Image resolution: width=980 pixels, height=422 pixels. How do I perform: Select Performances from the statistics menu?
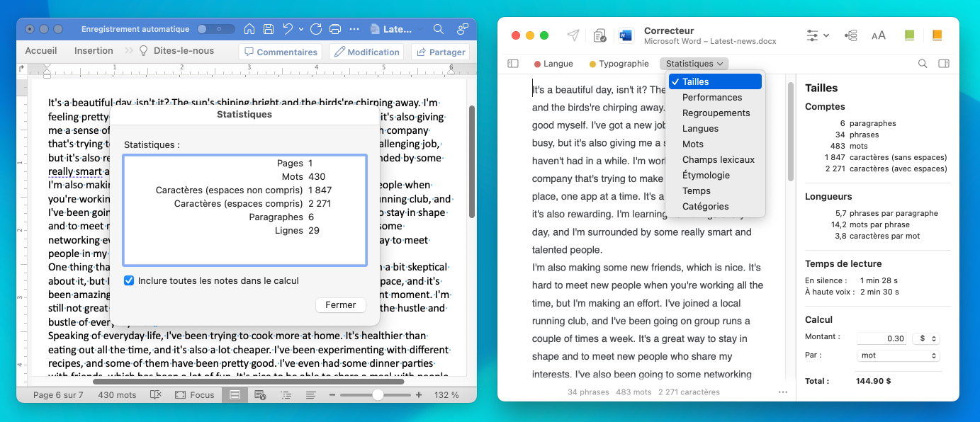coord(712,98)
